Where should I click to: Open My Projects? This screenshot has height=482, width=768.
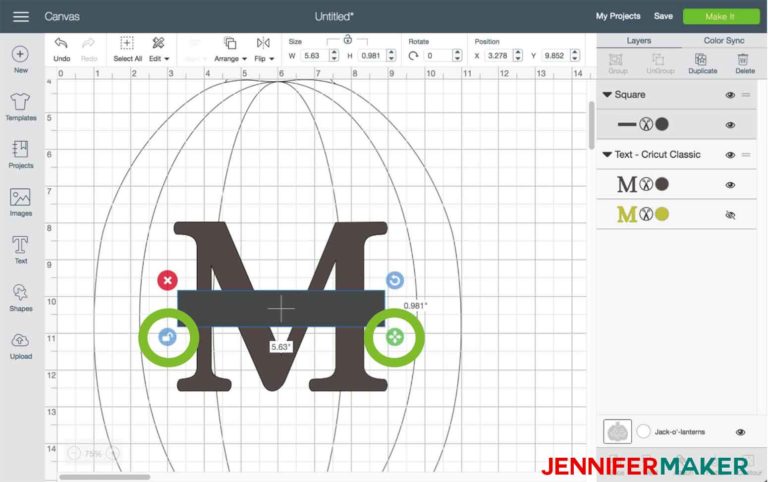[618, 16]
